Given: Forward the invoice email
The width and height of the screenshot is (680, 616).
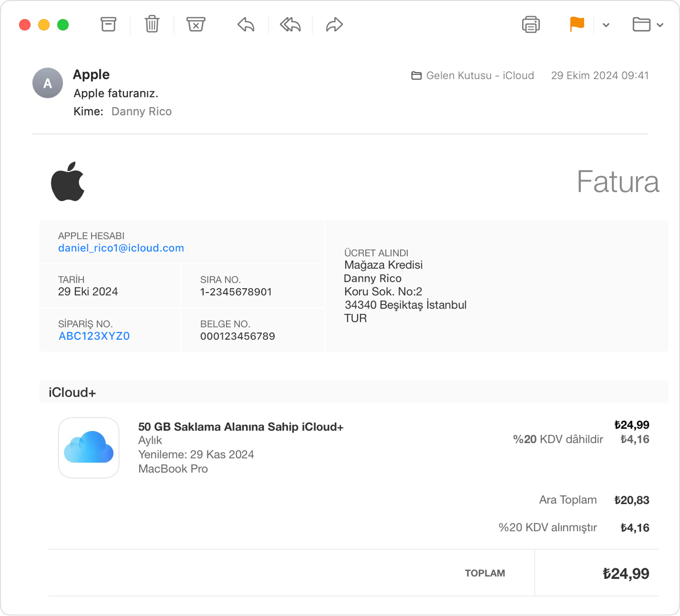Looking at the screenshot, I should [x=334, y=24].
